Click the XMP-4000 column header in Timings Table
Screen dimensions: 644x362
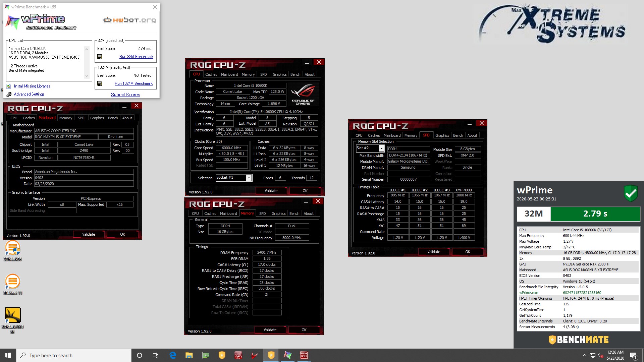464,190
